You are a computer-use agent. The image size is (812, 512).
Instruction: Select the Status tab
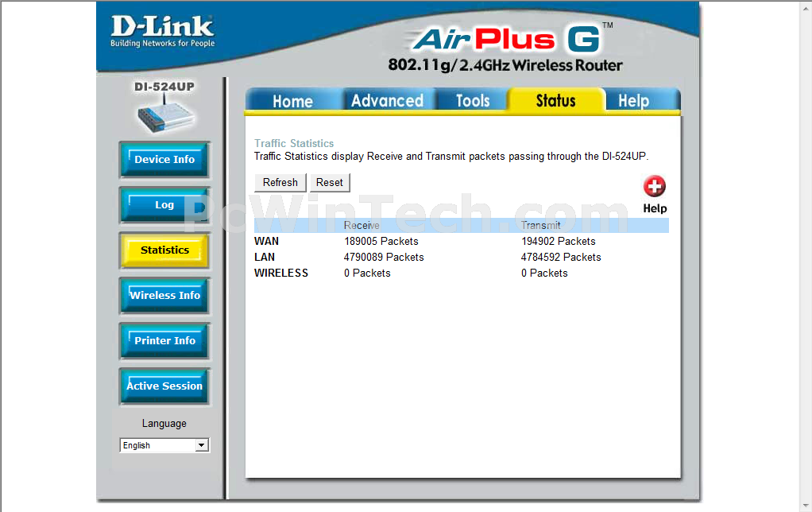click(555, 100)
